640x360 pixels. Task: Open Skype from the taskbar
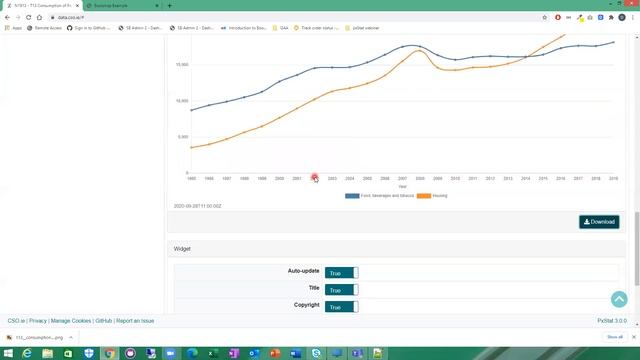click(x=316, y=353)
